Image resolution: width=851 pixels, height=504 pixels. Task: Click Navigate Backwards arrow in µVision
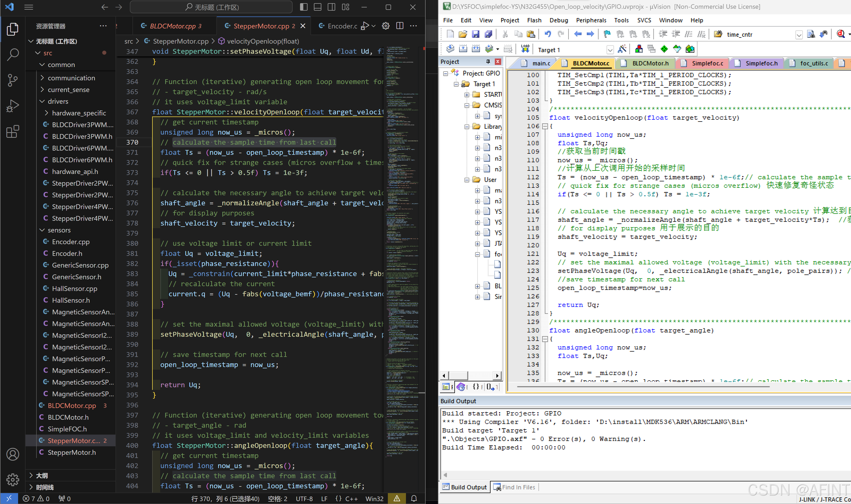pos(578,34)
